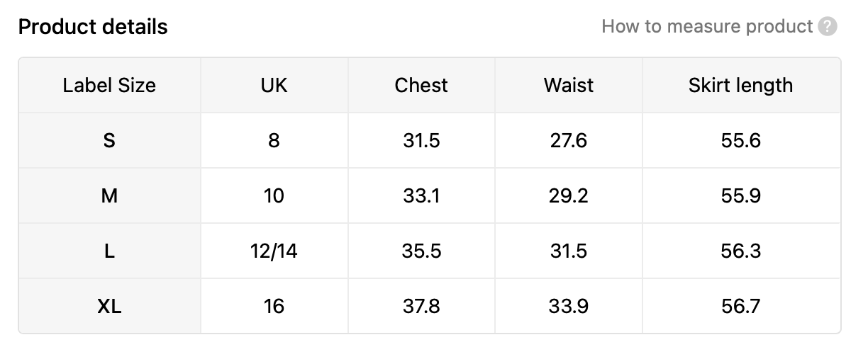Click the Product details heading
The width and height of the screenshot is (868, 347).
(93, 27)
